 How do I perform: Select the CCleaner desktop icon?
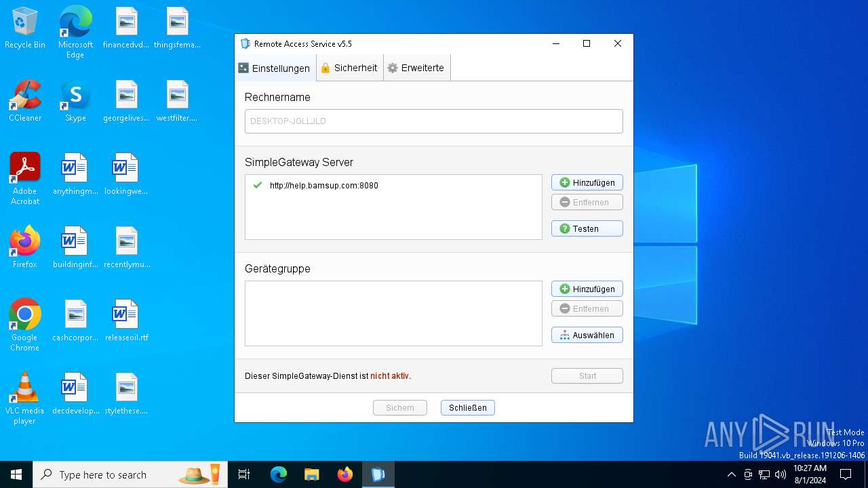coord(25,101)
